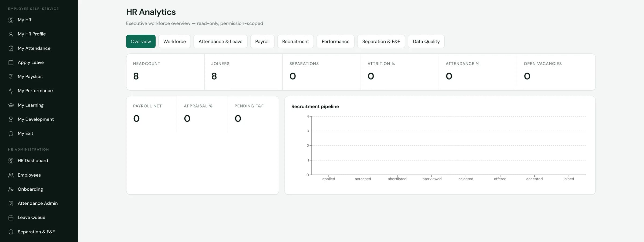Click the Employees people icon

click(x=11, y=175)
